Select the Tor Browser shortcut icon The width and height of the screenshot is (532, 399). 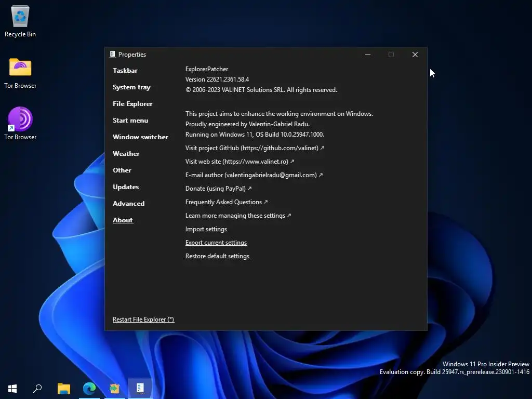20,124
